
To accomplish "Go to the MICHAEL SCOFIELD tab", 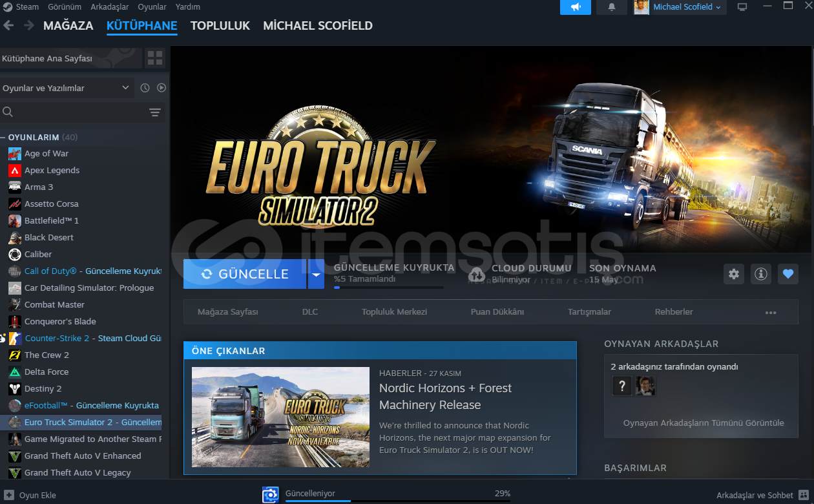I will pyautogui.click(x=318, y=26).
